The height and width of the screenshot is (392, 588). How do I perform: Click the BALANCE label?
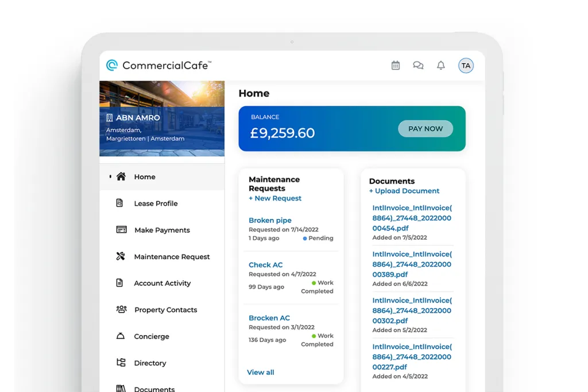pyautogui.click(x=265, y=117)
